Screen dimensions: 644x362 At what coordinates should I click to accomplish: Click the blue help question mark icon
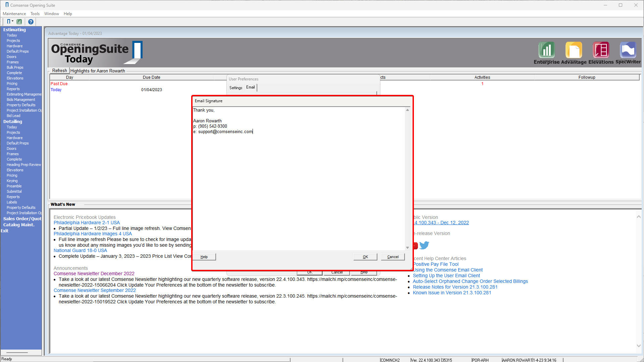pos(31,22)
